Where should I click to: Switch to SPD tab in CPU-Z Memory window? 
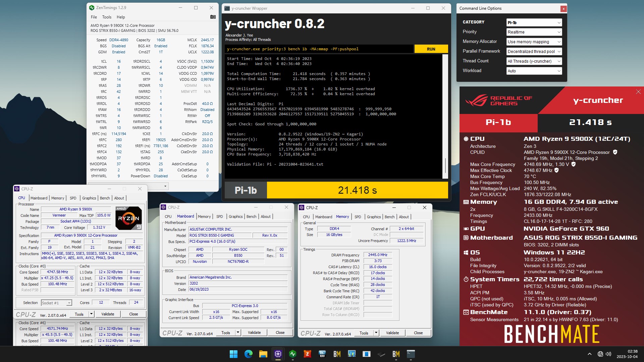pos(358,217)
